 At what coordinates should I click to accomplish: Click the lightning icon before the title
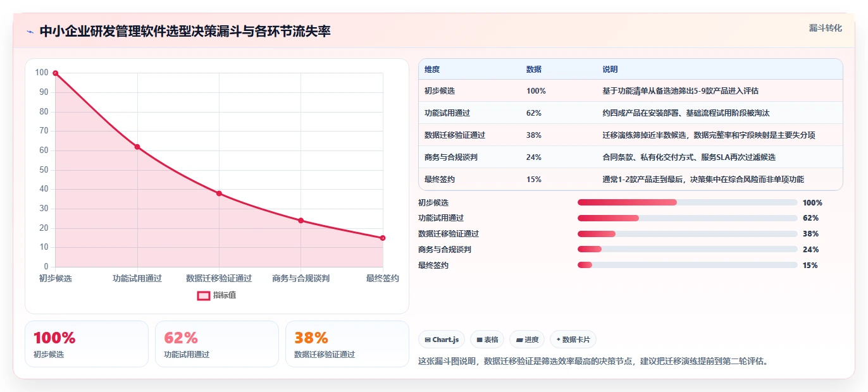(x=30, y=32)
